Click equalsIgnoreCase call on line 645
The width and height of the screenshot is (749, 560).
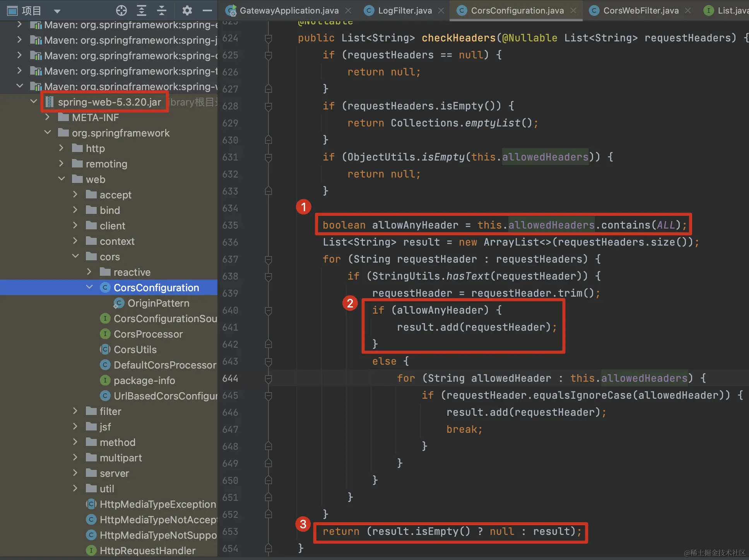point(582,395)
